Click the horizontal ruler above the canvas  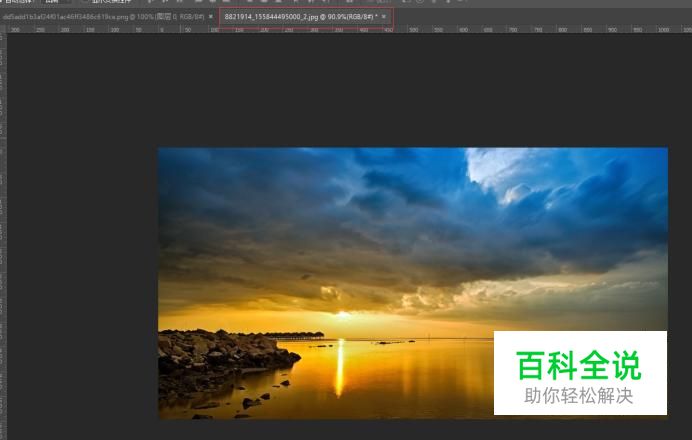(346, 29)
